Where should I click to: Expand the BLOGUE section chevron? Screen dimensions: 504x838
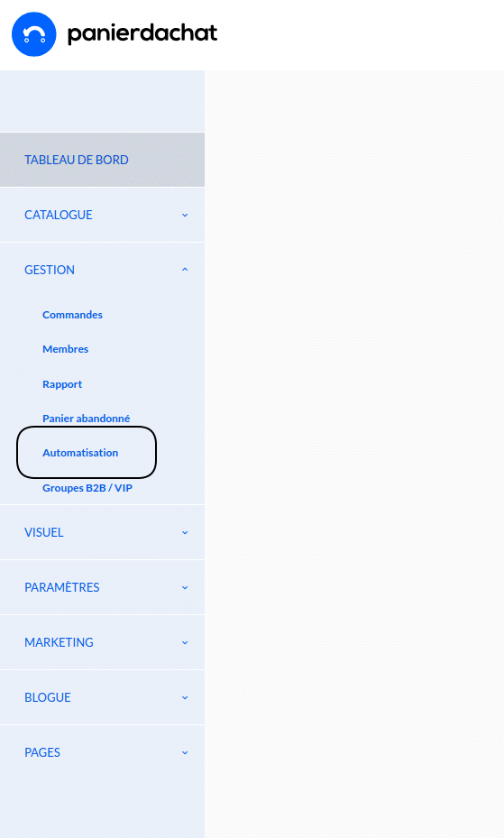tap(185, 697)
